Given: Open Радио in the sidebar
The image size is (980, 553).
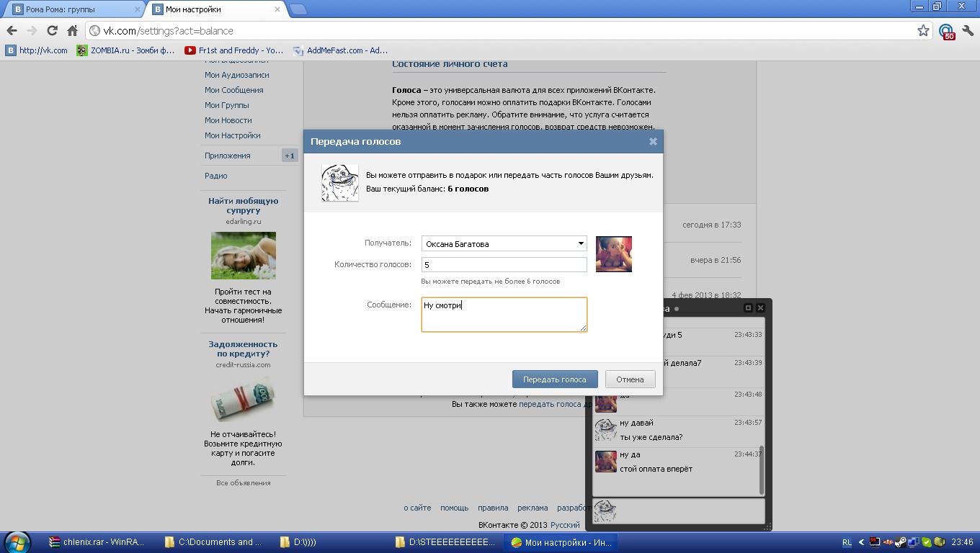Looking at the screenshot, I should [x=215, y=176].
